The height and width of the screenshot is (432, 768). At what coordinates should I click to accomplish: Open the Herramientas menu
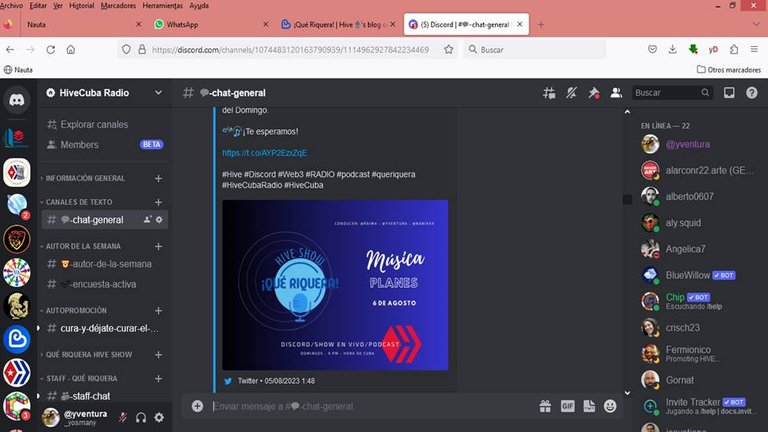coord(162,5)
